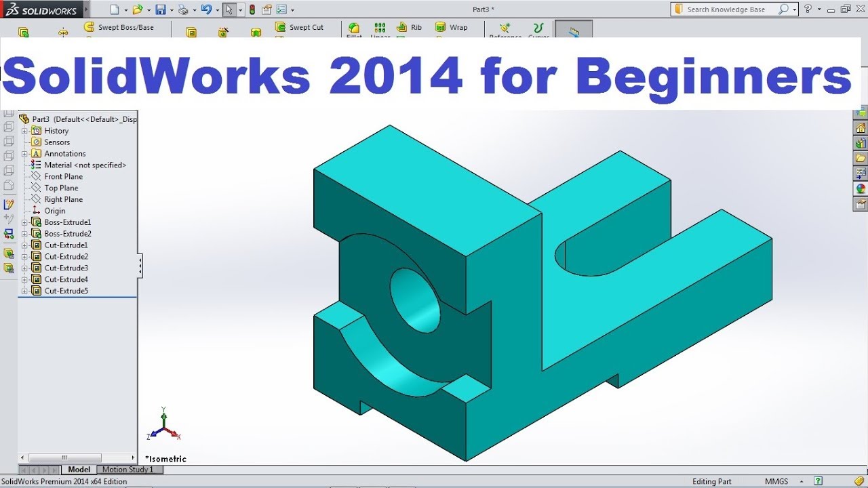Open the Design Library task pane tab
This screenshot has height=488, width=868.
tap(861, 143)
